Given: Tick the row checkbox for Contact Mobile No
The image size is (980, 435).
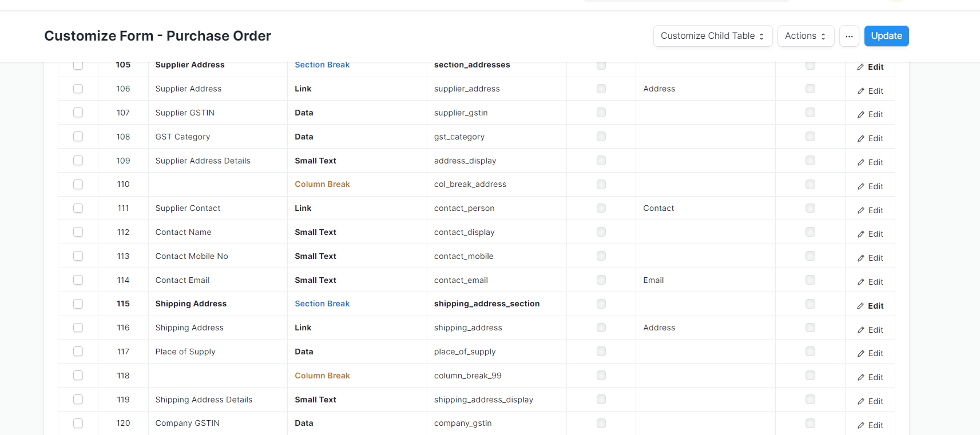Looking at the screenshot, I should tap(78, 256).
